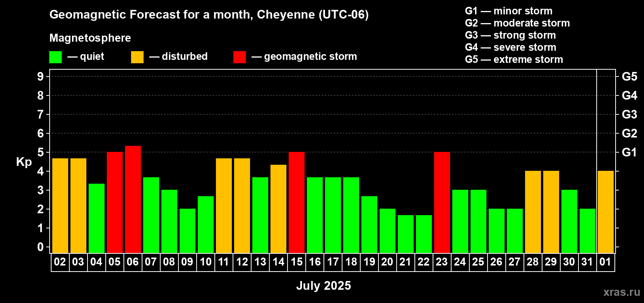Select the green bar for July 07
The height and width of the screenshot is (303, 644).
(151, 215)
